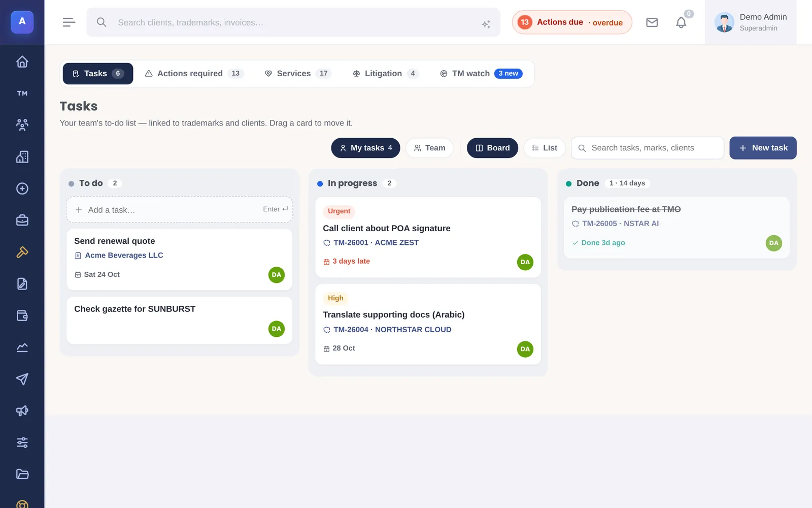The width and height of the screenshot is (812, 508).
Task: Focus the global search clients, trademarks field
Action: [x=293, y=22]
